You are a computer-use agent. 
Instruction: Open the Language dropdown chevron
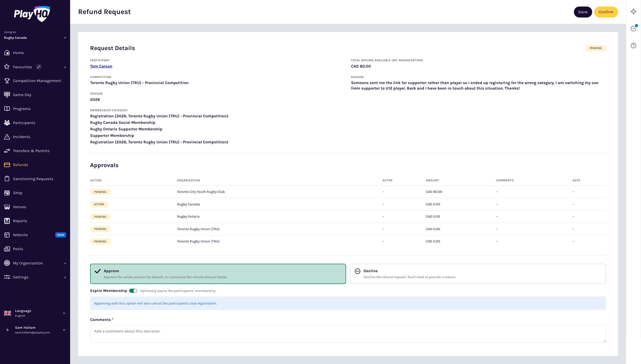coord(64,313)
